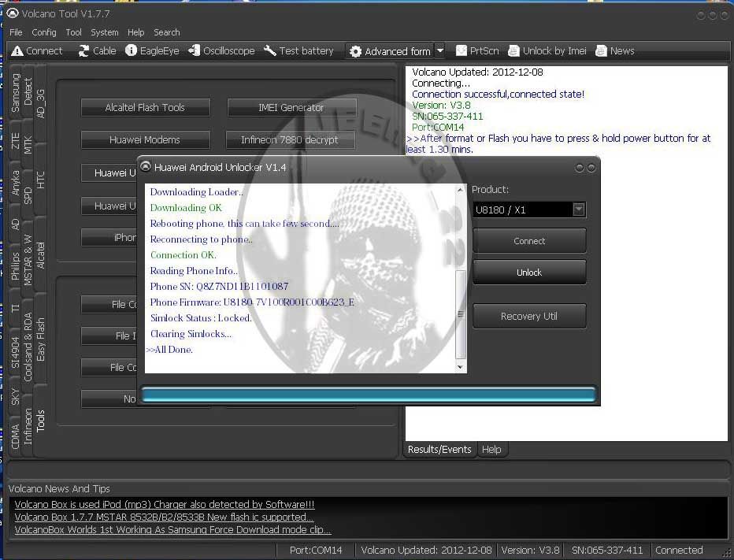This screenshot has width=734, height=560.
Task: Open the Tool menu
Action: 73,32
